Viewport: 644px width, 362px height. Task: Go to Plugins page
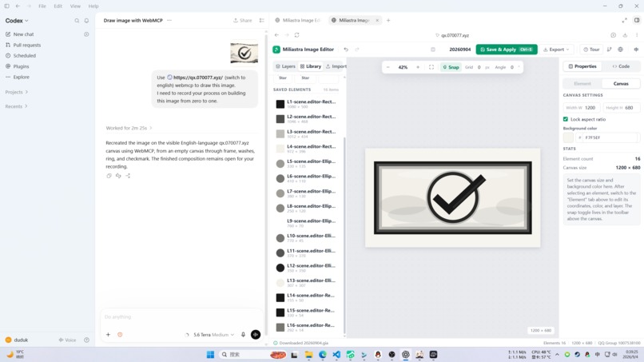[21, 66]
